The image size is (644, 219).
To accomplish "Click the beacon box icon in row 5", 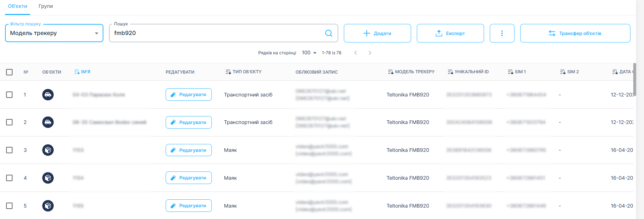I will click(48, 206).
